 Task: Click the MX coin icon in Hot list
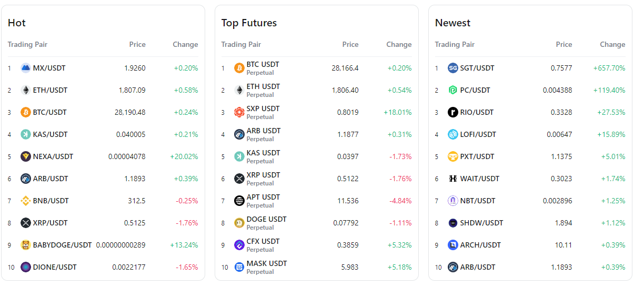(26, 68)
